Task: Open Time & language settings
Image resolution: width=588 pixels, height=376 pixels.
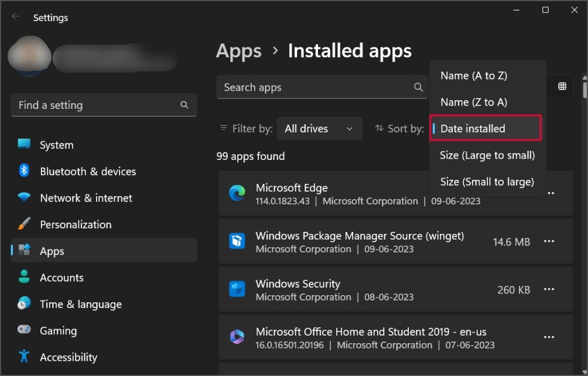Action: coord(104,304)
